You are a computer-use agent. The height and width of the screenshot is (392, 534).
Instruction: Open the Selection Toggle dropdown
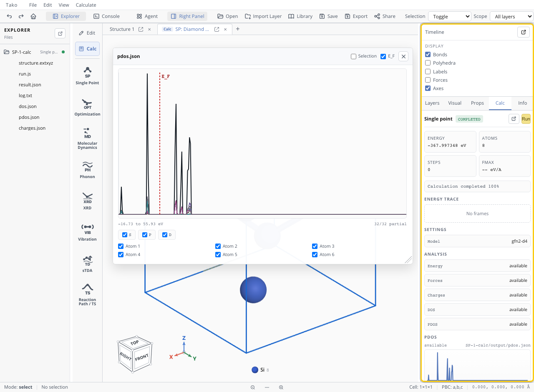(x=450, y=16)
